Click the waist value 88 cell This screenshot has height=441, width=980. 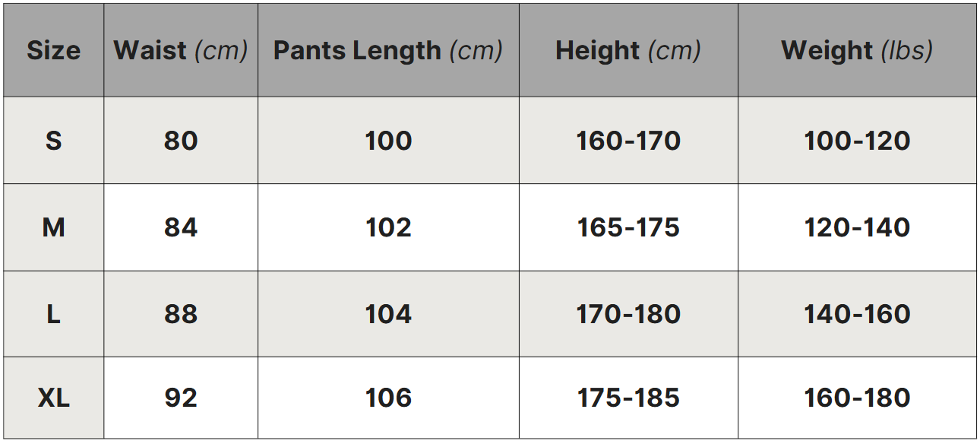[x=181, y=314]
